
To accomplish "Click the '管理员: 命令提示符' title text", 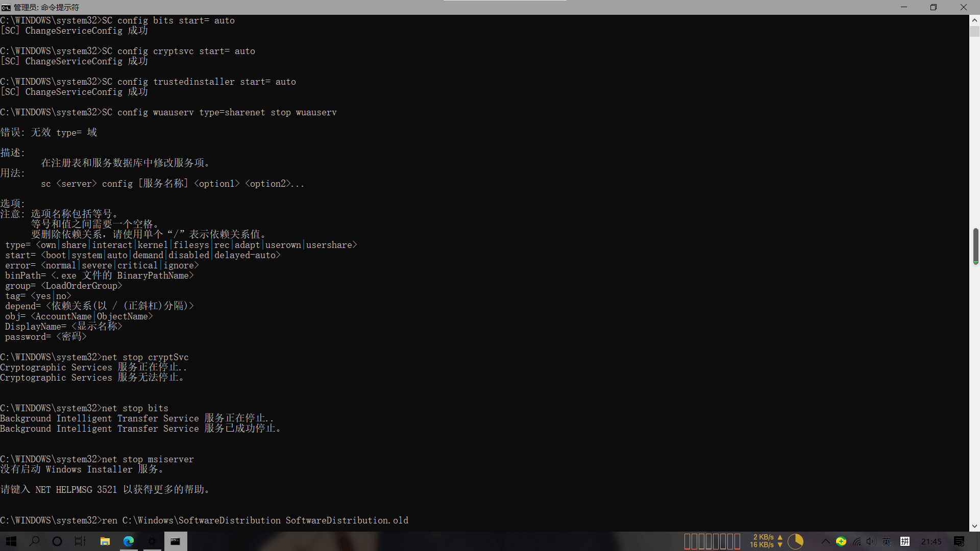I will coord(46,7).
